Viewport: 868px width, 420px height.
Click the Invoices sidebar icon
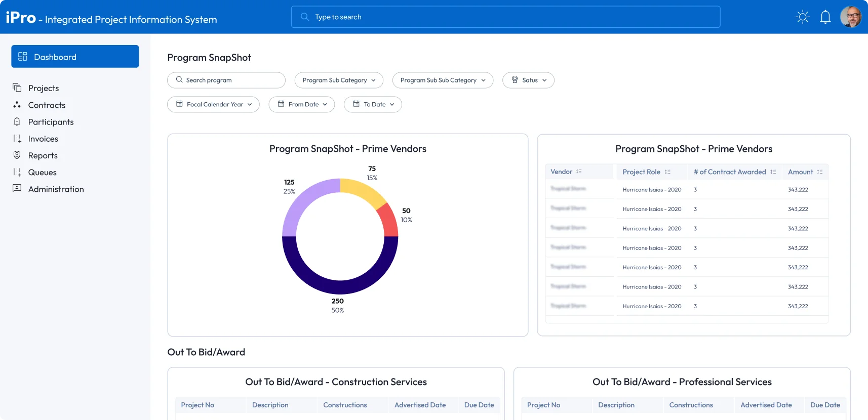(x=17, y=139)
